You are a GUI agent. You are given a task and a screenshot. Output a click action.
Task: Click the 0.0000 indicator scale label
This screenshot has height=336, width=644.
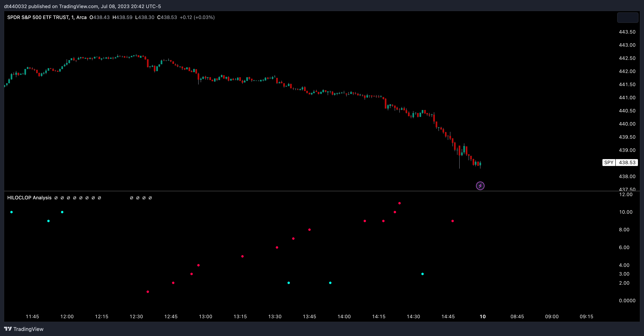coord(627,300)
